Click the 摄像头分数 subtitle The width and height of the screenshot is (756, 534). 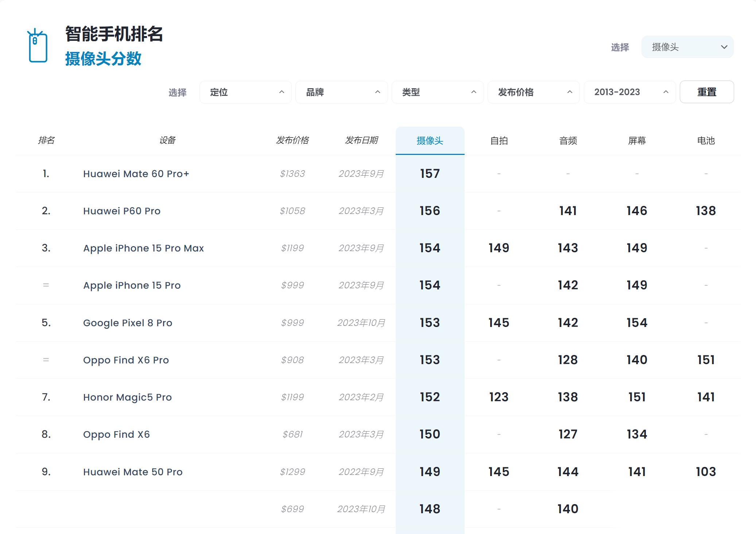[103, 59]
